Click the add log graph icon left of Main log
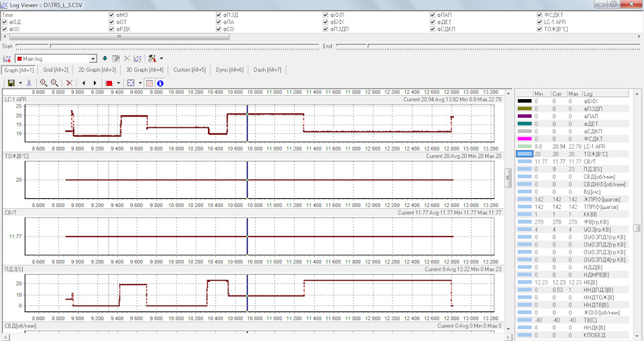The image size is (644, 341). [7, 59]
